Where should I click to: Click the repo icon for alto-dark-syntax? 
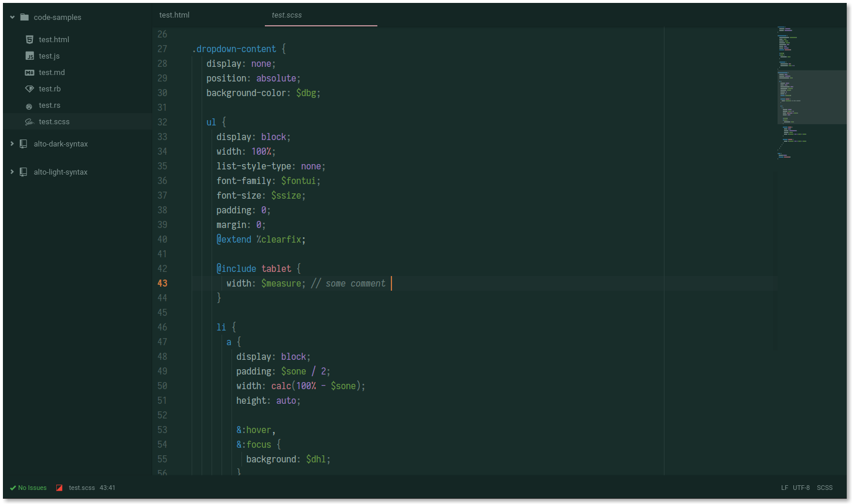(x=23, y=144)
